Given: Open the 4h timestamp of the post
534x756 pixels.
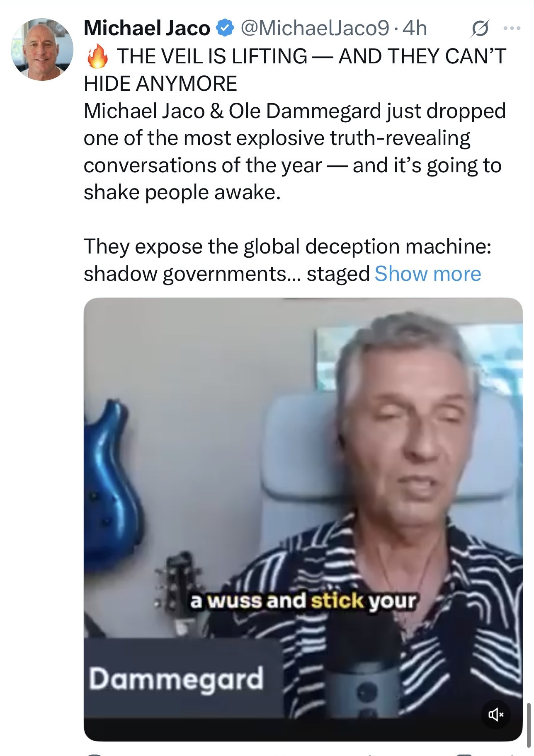Looking at the screenshot, I should pyautogui.click(x=415, y=29).
